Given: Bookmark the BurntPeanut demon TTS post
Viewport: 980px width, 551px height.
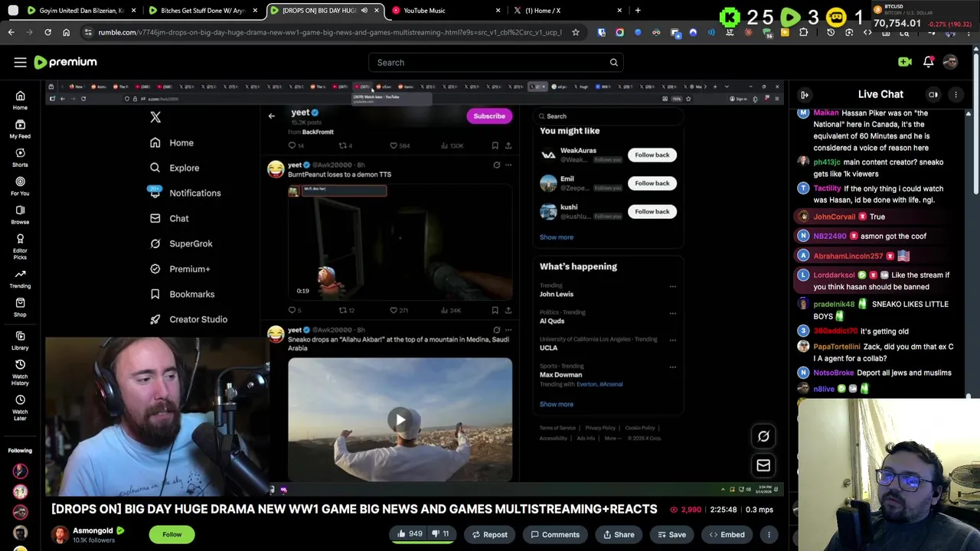Looking at the screenshot, I should pyautogui.click(x=495, y=310).
